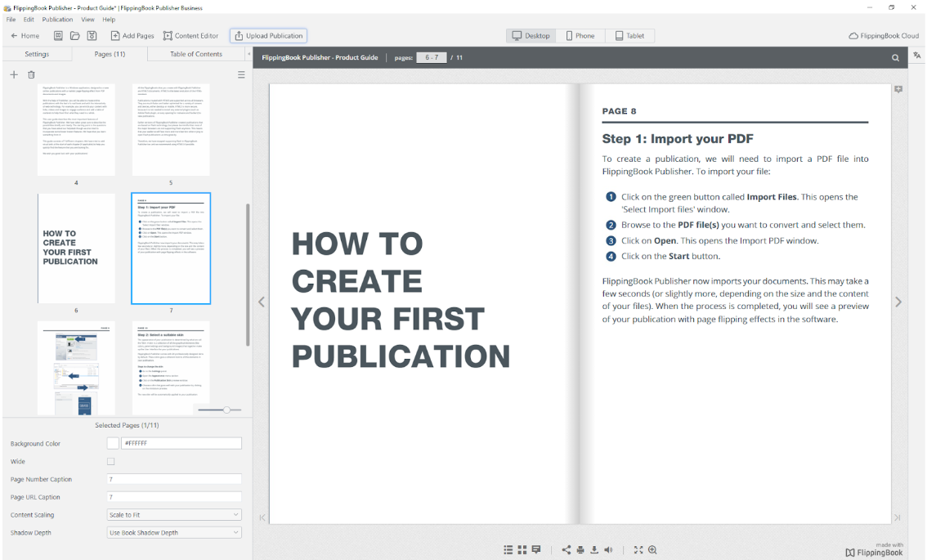The width and height of the screenshot is (927, 560).
Task: Switch to the Table of Contents tab
Action: point(195,54)
